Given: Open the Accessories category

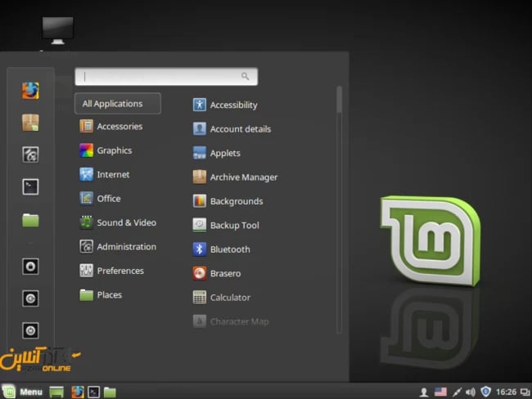Looking at the screenshot, I should pos(111,127).
